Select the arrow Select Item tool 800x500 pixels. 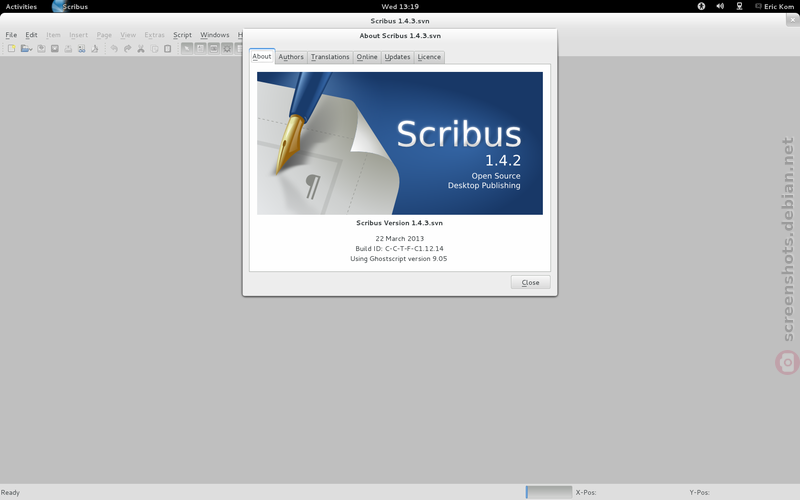coord(187,48)
